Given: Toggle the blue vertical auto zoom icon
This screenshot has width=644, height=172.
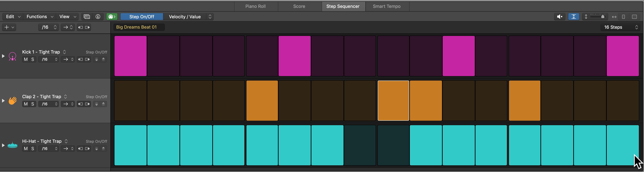Looking at the screenshot, I should 574,17.
